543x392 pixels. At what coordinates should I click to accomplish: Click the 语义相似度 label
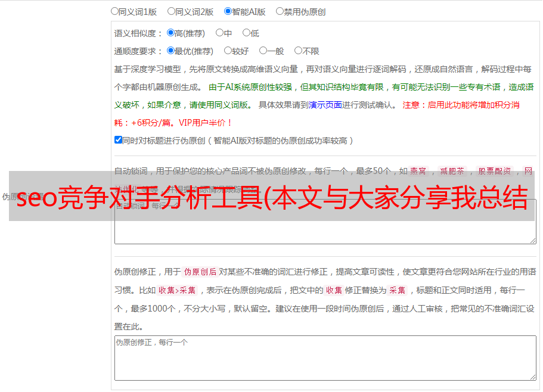138,33
